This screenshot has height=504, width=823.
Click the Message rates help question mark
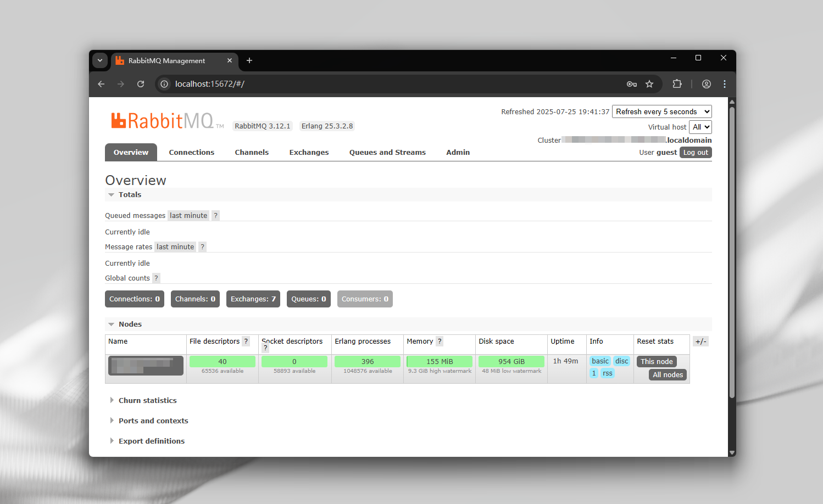tap(203, 247)
